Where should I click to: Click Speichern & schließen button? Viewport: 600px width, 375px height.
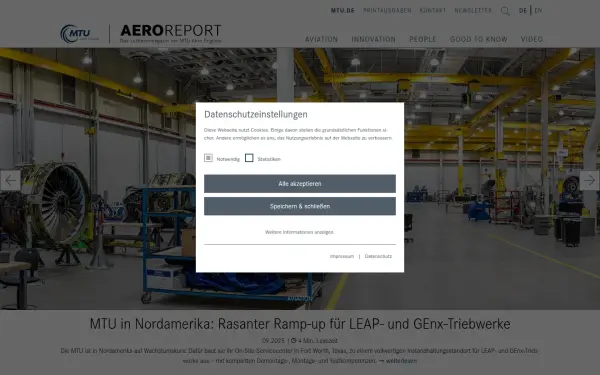(300, 206)
